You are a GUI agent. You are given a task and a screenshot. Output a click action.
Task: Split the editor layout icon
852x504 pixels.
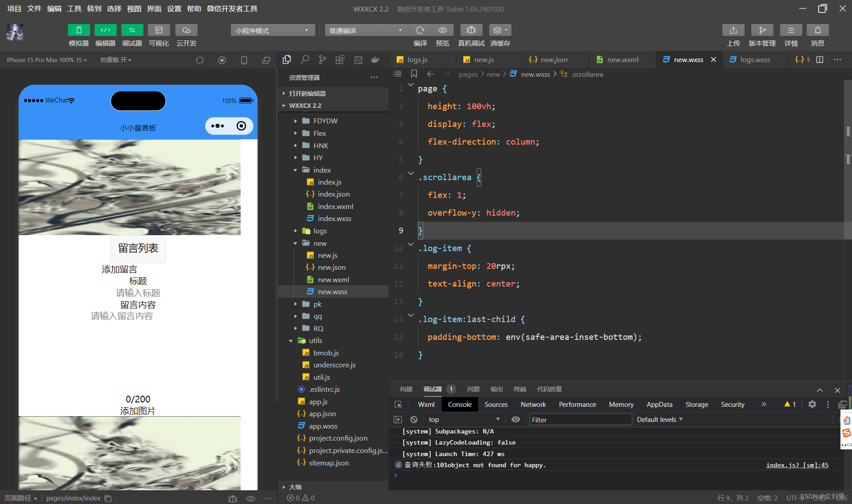820,59
